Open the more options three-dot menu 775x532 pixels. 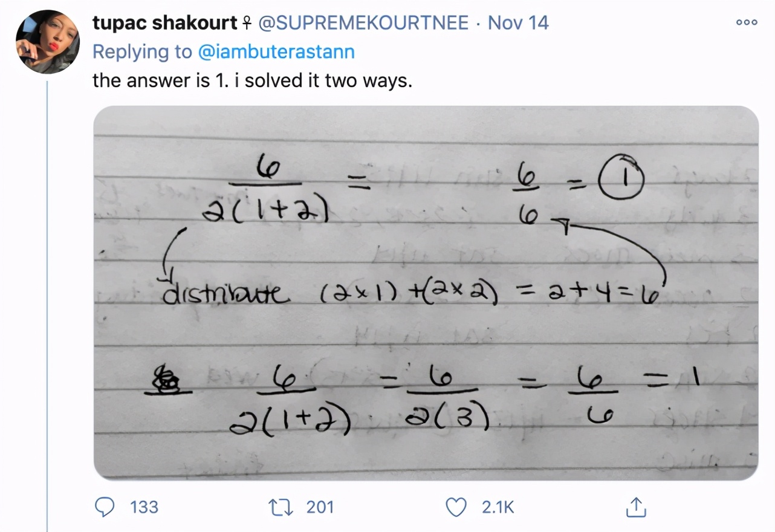(x=748, y=21)
